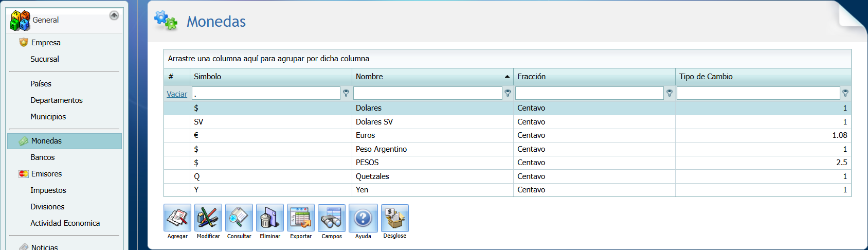868x250 pixels.
Task: Open Campos with binoculars icon
Action: 332,218
